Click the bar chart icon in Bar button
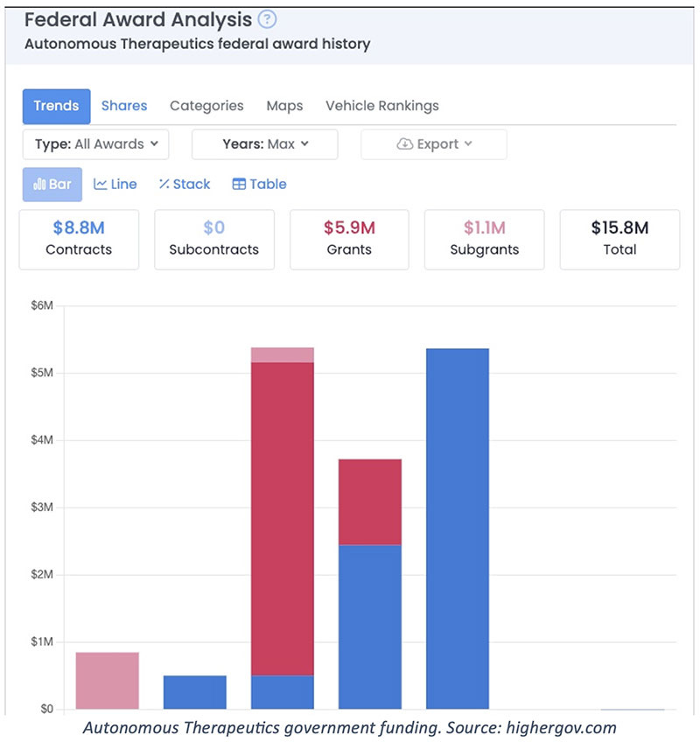Image resolution: width=700 pixels, height=742 pixels. (39, 184)
